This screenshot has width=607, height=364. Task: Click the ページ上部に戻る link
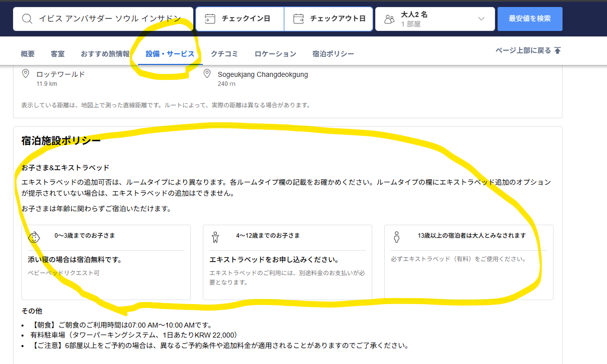click(x=523, y=50)
